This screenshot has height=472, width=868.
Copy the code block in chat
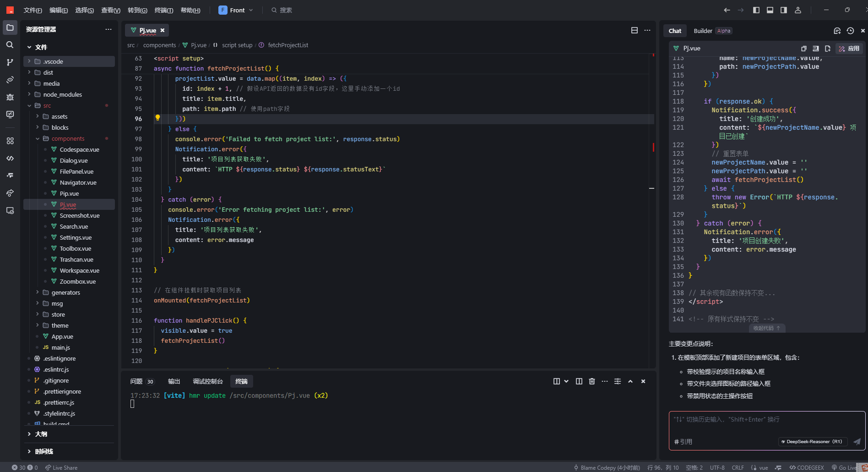[803, 49]
